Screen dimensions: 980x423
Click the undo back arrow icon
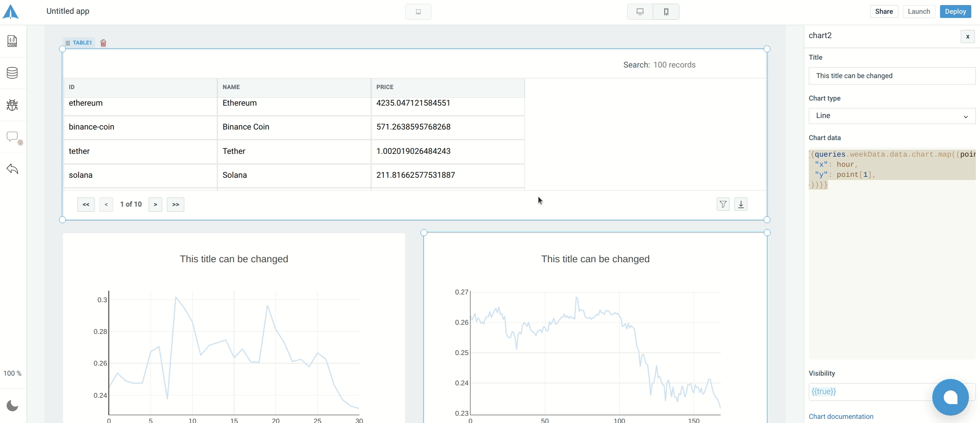point(12,169)
